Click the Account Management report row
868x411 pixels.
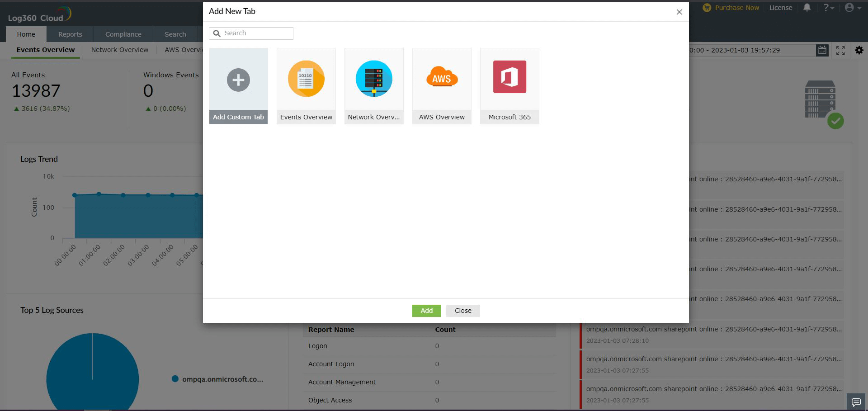tap(429, 382)
